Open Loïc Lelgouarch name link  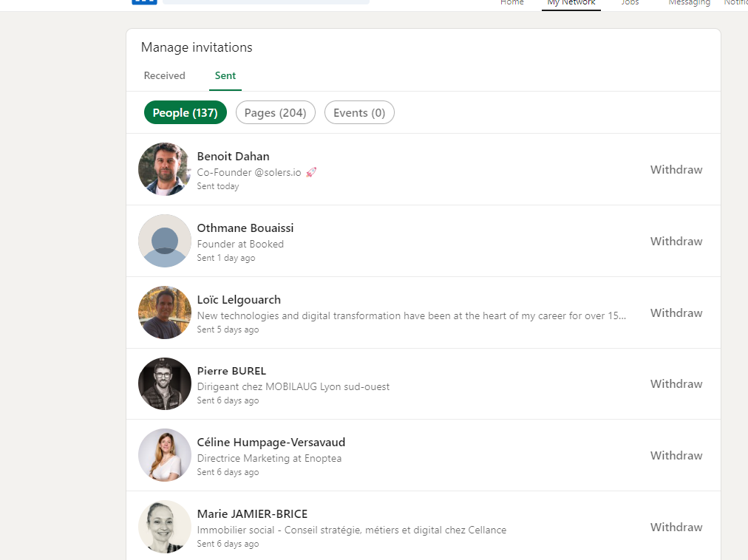[239, 299]
